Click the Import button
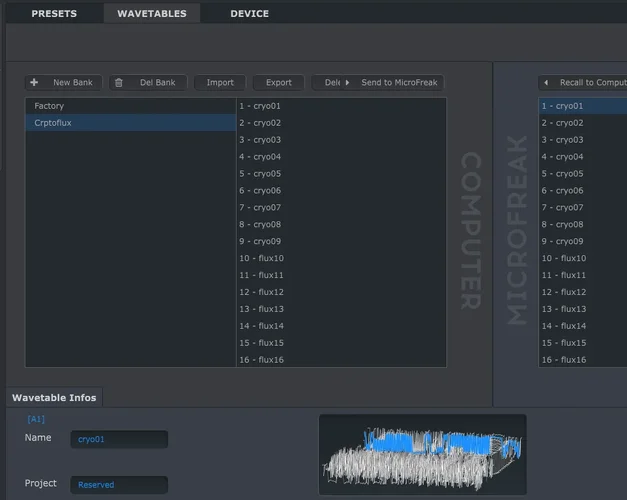Viewport: 627px width, 500px height. point(220,82)
